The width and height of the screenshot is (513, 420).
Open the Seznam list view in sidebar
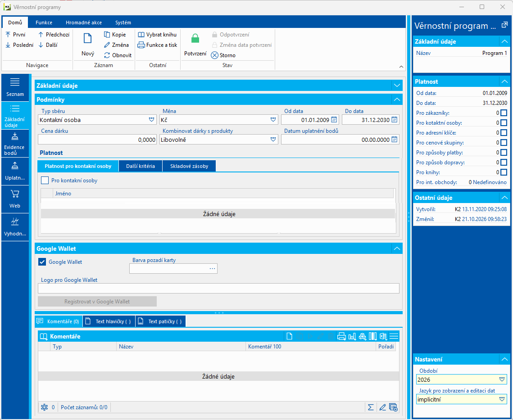point(15,87)
